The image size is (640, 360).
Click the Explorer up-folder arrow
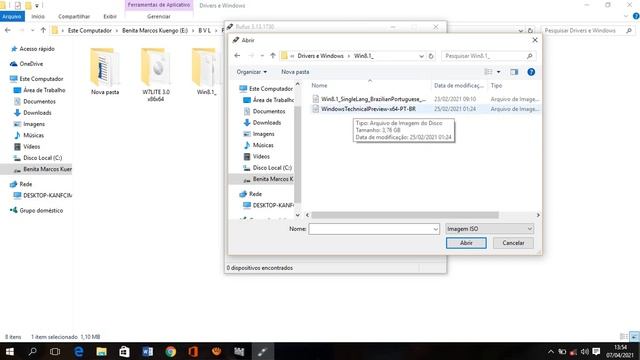tap(43, 30)
